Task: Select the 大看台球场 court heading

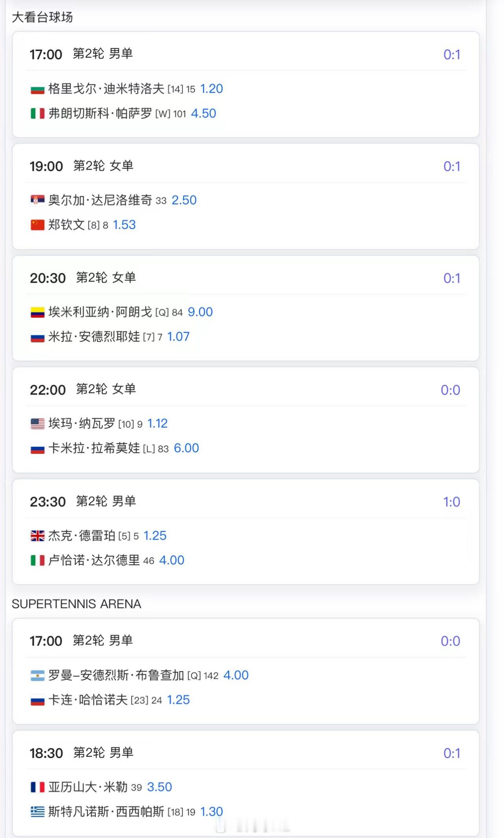Action: click(x=42, y=17)
